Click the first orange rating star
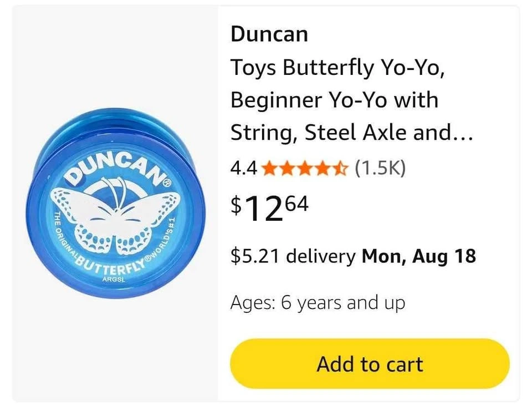Screen dimensions: 532x411 [x=269, y=168]
